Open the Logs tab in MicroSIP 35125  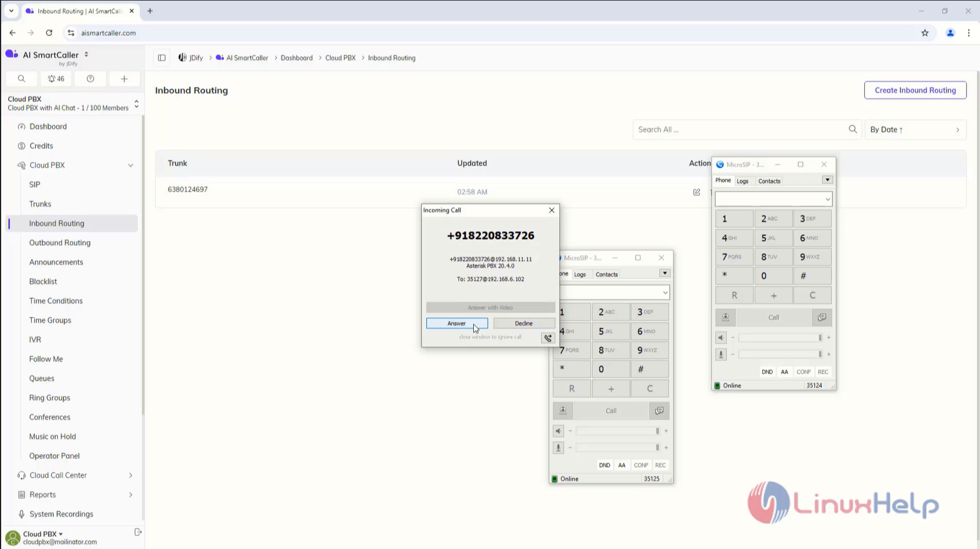click(580, 275)
